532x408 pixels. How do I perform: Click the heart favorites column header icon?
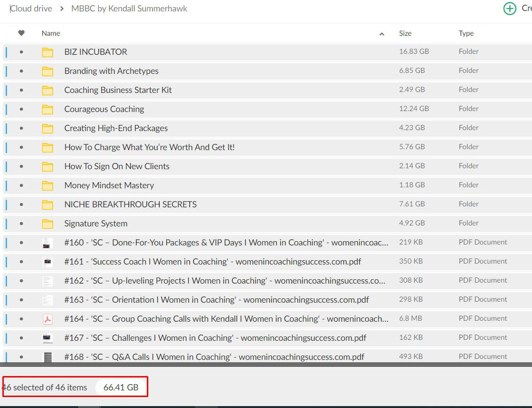[21, 33]
